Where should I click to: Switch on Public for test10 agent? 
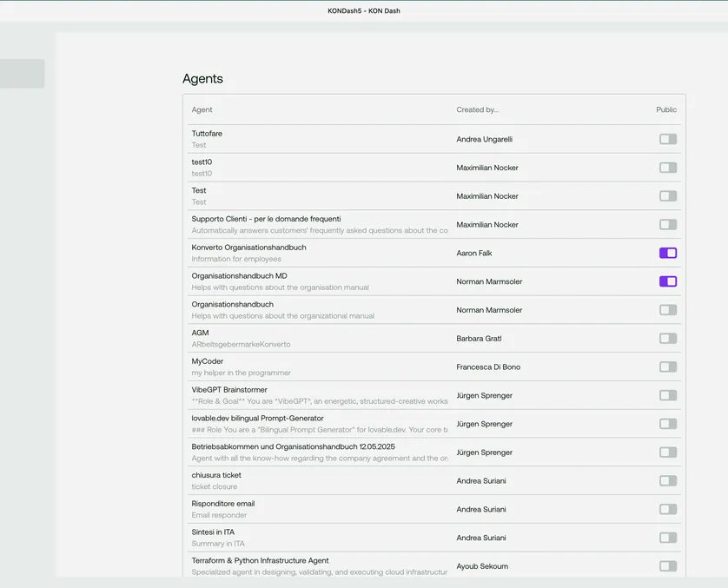tap(667, 168)
